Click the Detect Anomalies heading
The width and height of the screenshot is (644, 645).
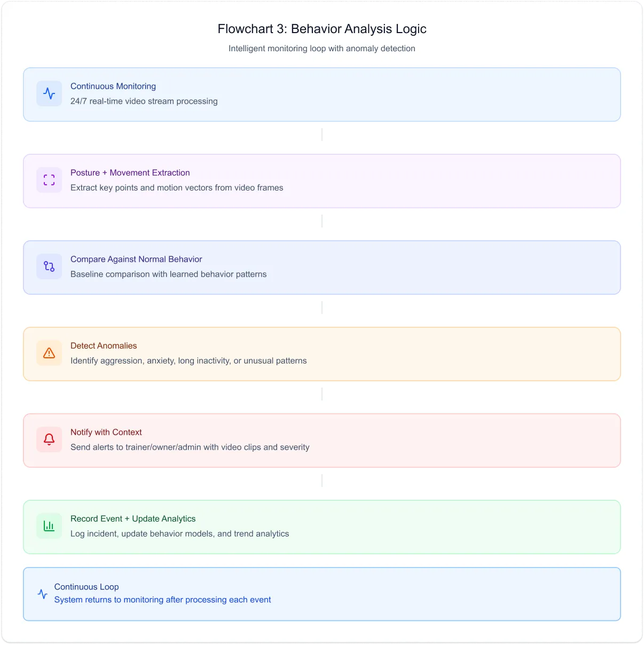click(104, 345)
